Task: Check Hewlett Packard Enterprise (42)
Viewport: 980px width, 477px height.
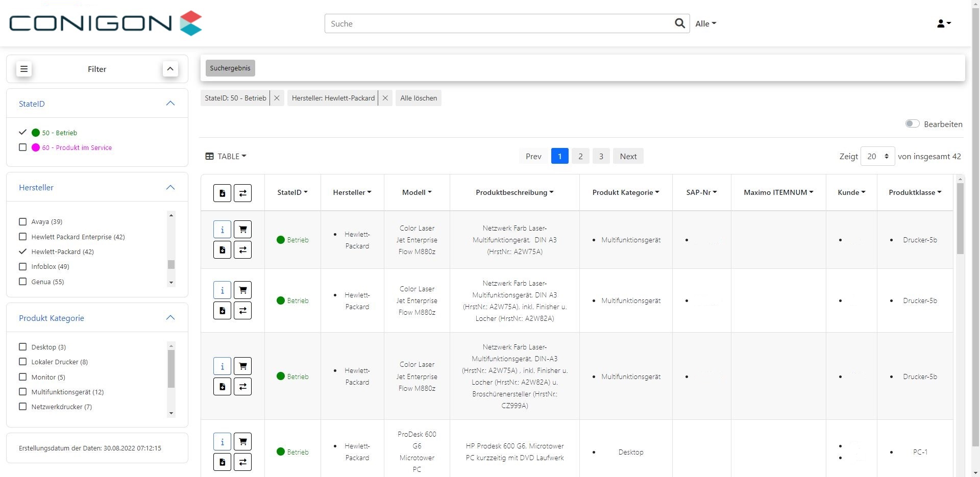Action: [22, 237]
